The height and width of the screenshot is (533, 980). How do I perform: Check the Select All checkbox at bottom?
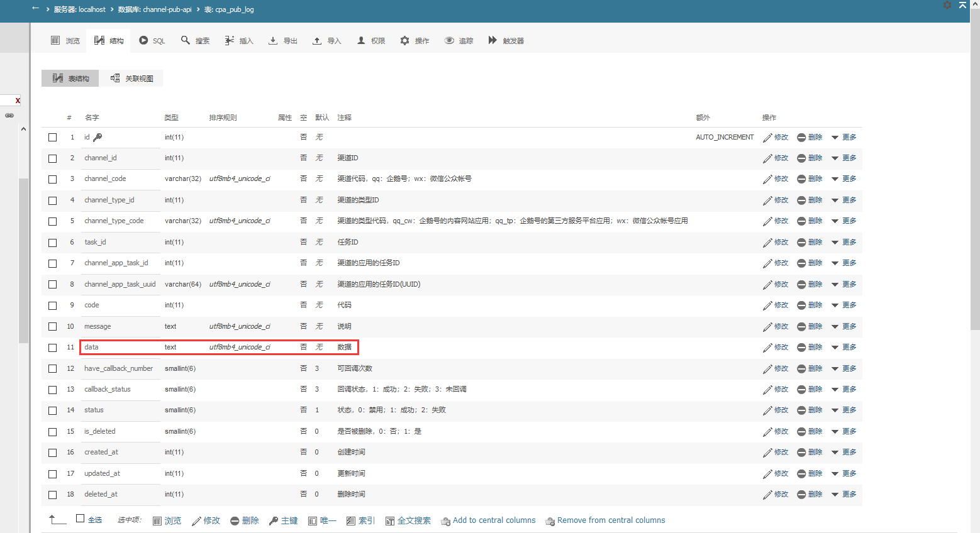[x=80, y=519]
